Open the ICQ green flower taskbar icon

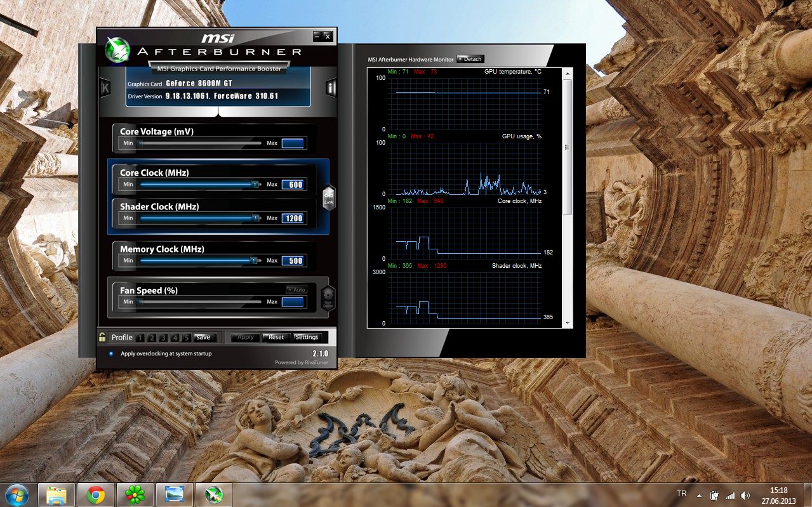click(x=134, y=494)
